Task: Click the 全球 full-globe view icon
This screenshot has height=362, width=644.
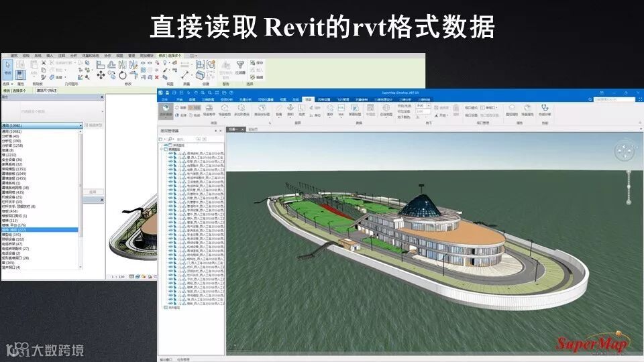Action: coord(180,115)
